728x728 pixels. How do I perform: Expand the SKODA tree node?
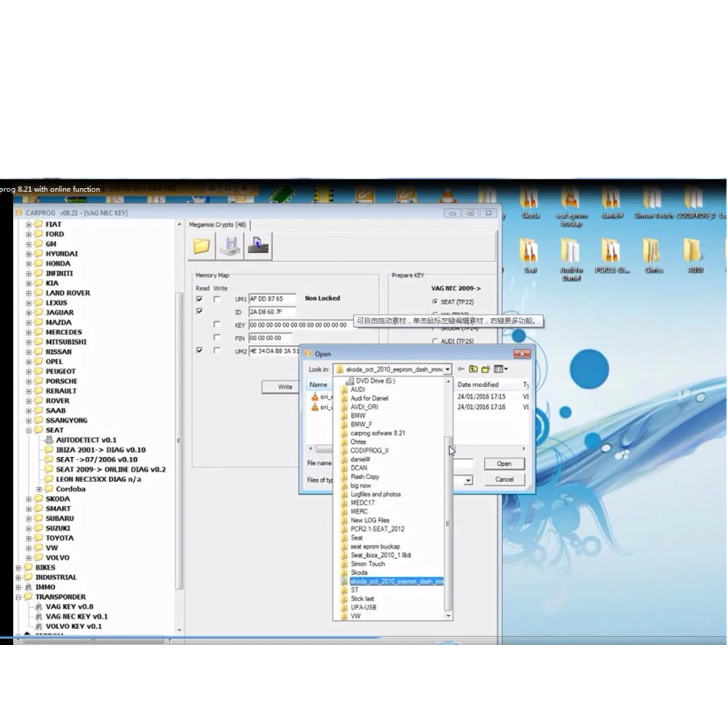[x=29, y=499]
